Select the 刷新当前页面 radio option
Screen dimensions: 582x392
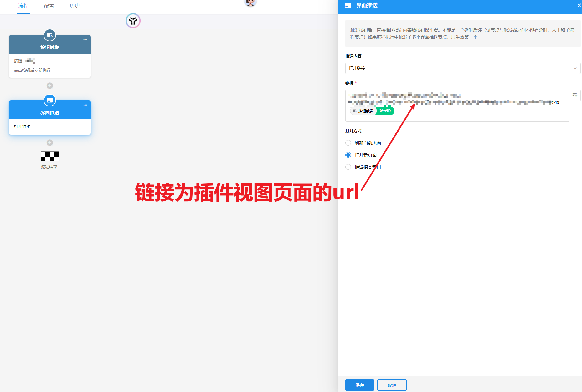pos(348,143)
